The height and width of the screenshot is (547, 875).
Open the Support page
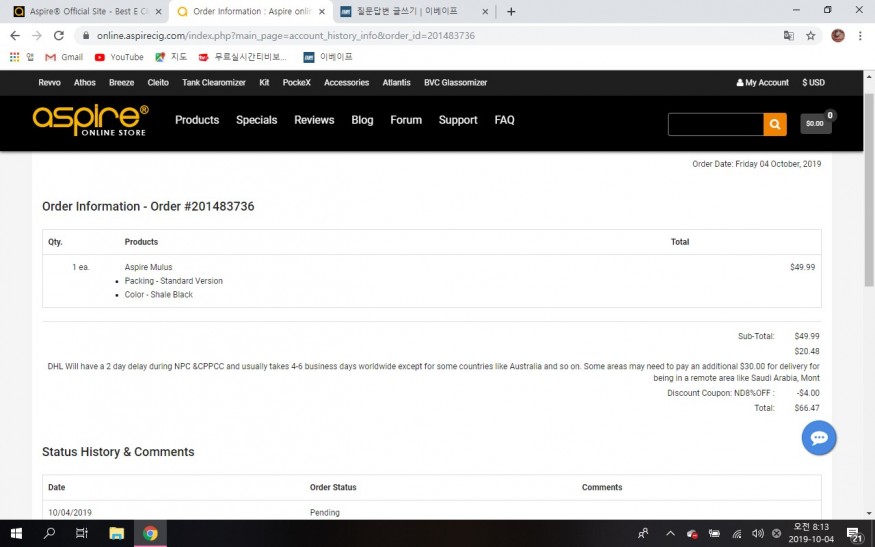pos(458,120)
